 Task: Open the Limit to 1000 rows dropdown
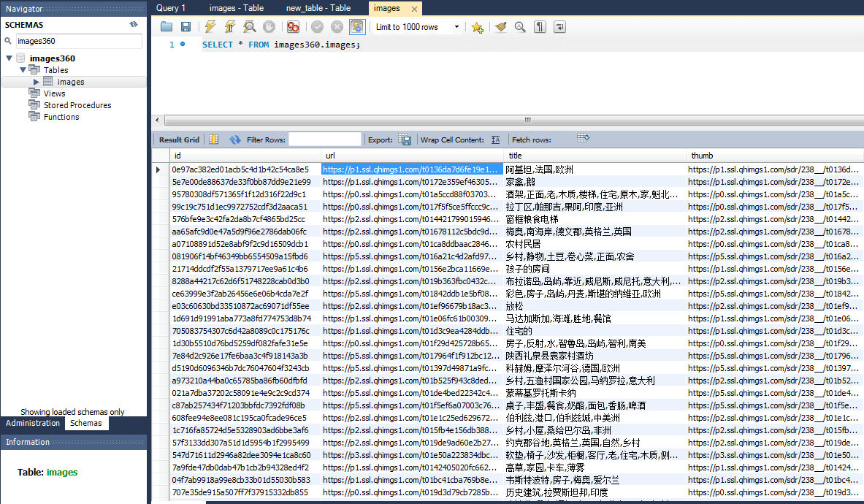coord(418,27)
